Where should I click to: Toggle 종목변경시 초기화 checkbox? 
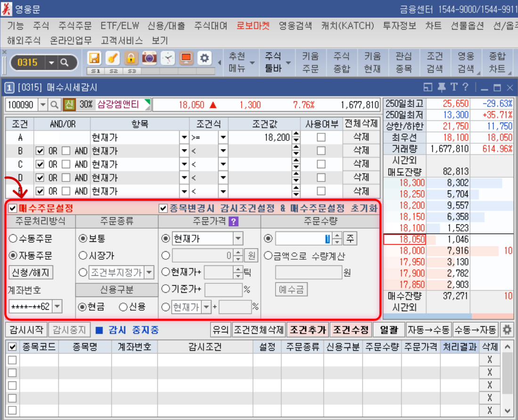(x=163, y=208)
